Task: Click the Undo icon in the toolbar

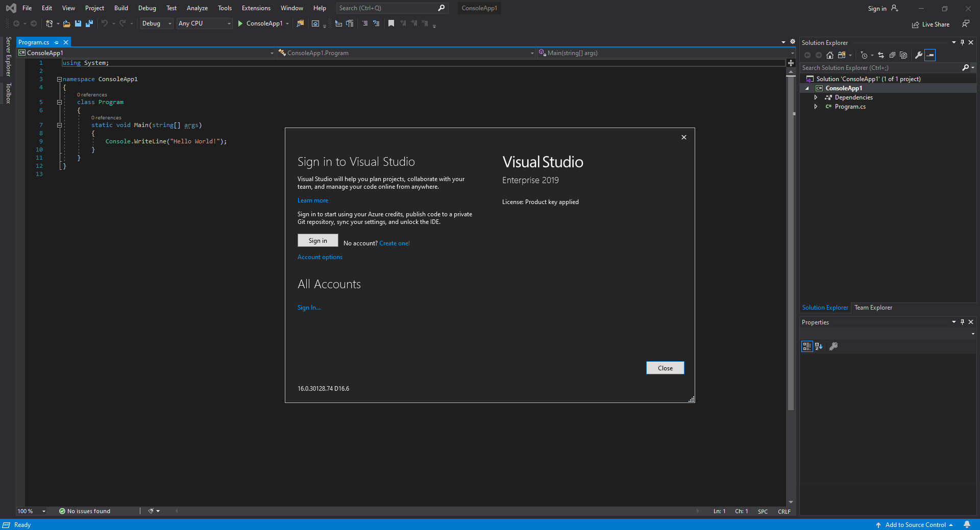Action: pyautogui.click(x=104, y=23)
